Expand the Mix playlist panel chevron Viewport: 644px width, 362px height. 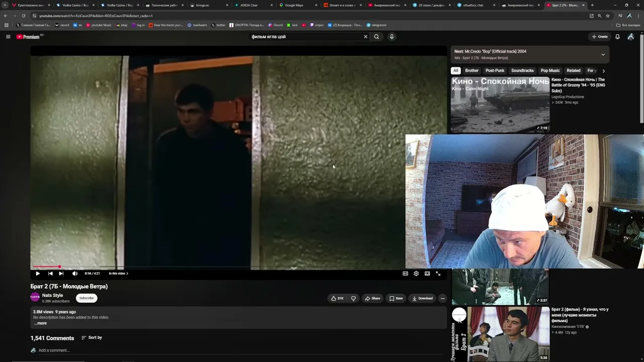coord(603,54)
